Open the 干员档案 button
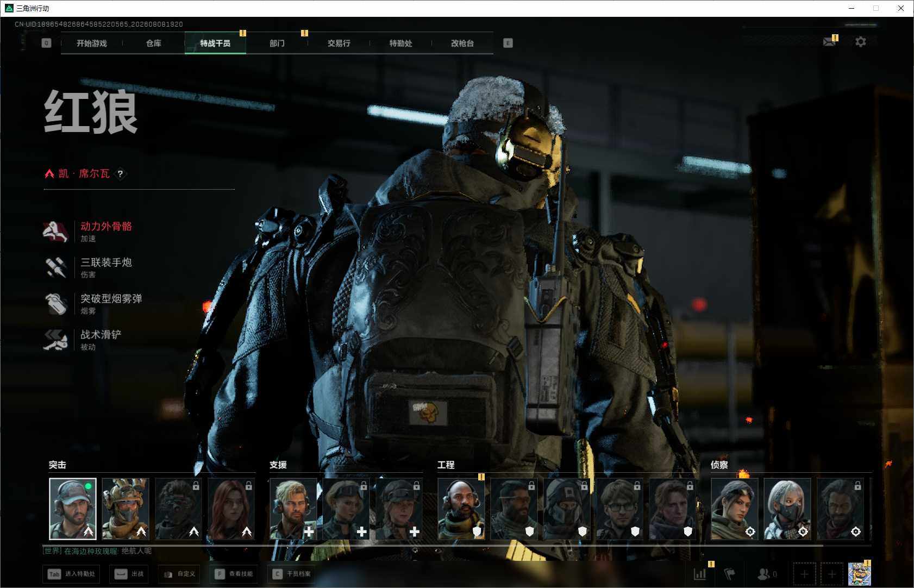 [x=292, y=574]
